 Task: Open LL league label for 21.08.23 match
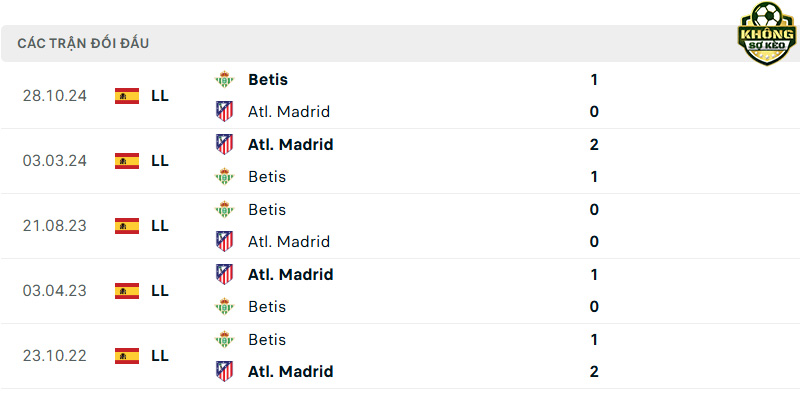[x=160, y=226]
